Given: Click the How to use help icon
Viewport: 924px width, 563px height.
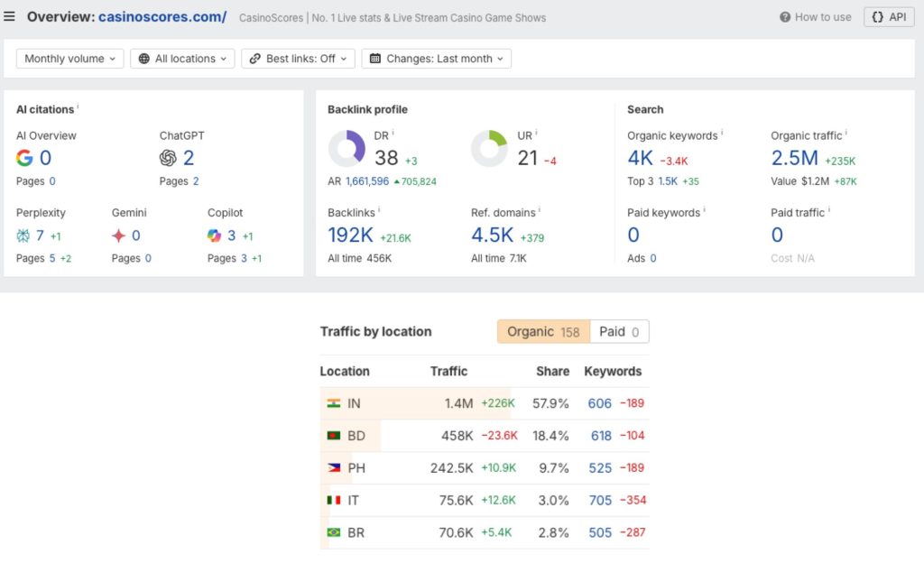Looking at the screenshot, I should pyautogui.click(x=785, y=17).
